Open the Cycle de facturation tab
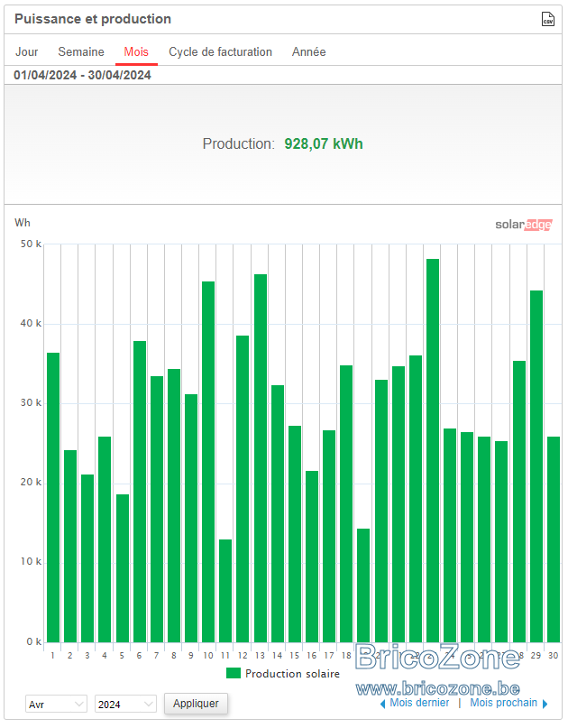Screen dimensions: 568x728 pos(220,51)
